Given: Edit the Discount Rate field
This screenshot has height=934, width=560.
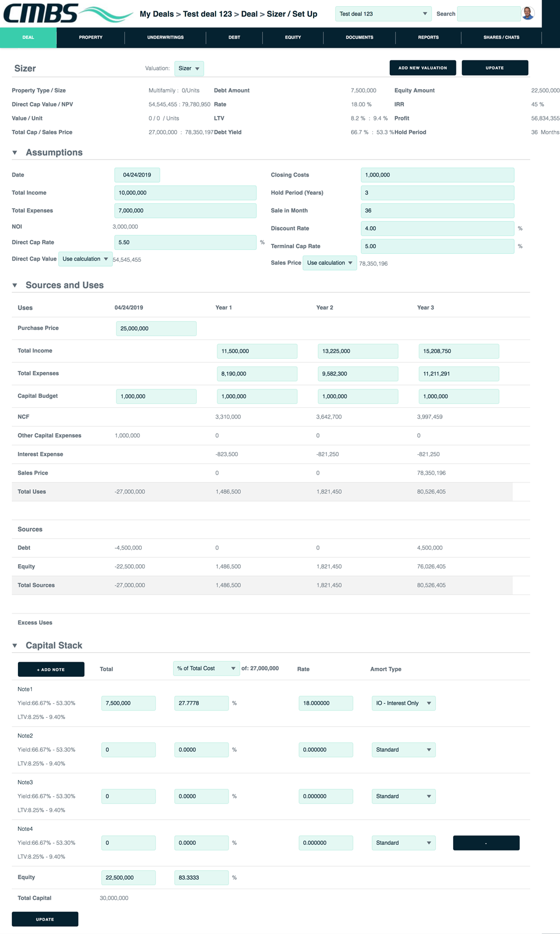Looking at the screenshot, I should 437,229.
